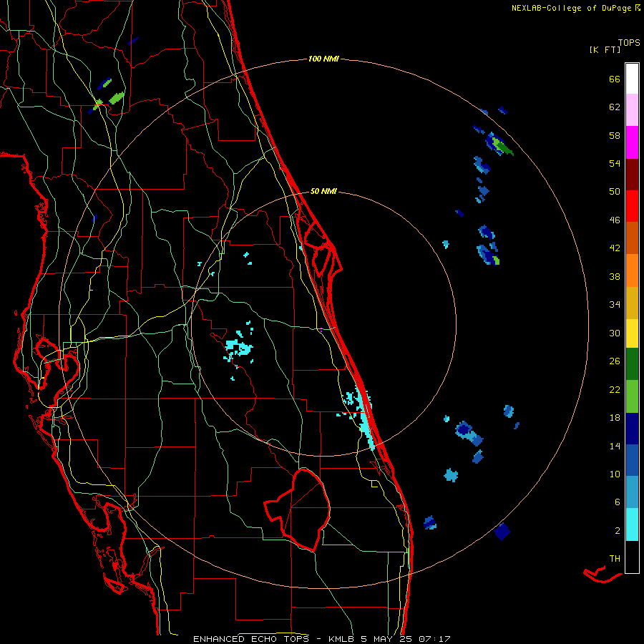Click the legend value 42
Screen dimensions: 644x644
coord(615,248)
